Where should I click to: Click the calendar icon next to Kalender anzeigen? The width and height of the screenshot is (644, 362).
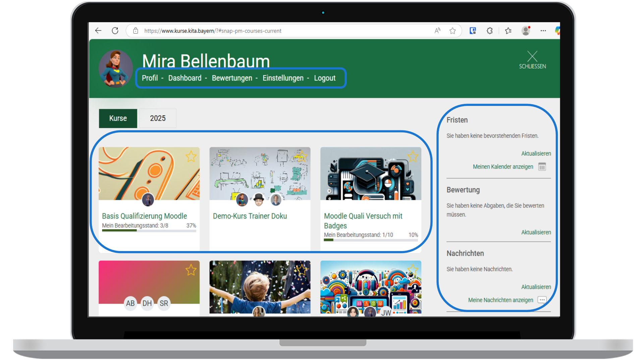click(542, 167)
